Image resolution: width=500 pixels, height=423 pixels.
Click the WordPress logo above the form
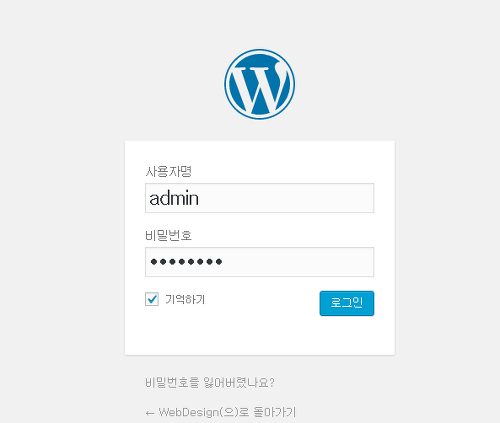[x=259, y=84]
